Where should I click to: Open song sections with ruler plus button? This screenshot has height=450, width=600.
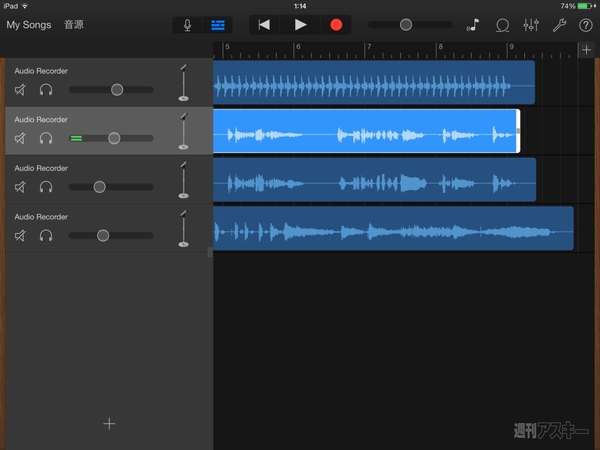pyautogui.click(x=586, y=49)
